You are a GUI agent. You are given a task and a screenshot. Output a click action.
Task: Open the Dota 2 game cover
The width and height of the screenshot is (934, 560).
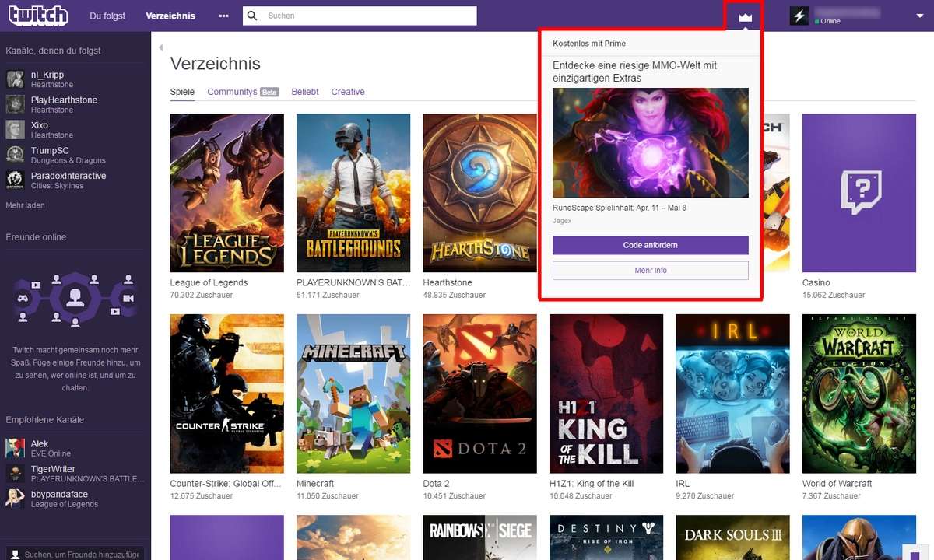[479, 394]
